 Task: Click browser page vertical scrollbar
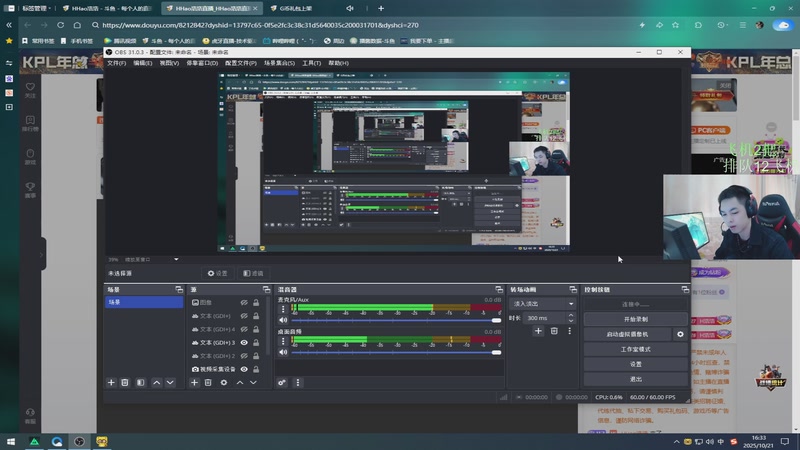[x=796, y=87]
